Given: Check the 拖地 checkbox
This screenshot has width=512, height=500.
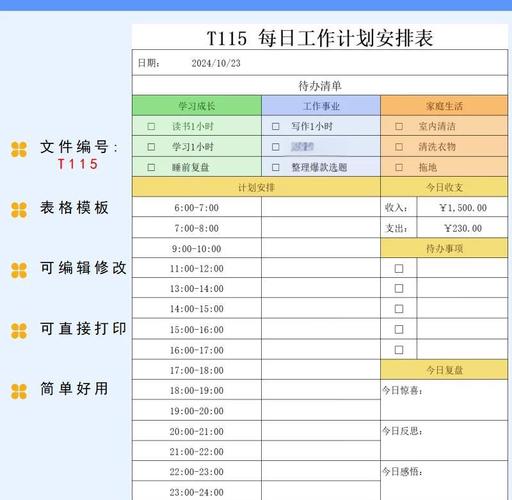Looking at the screenshot, I should (399, 167).
